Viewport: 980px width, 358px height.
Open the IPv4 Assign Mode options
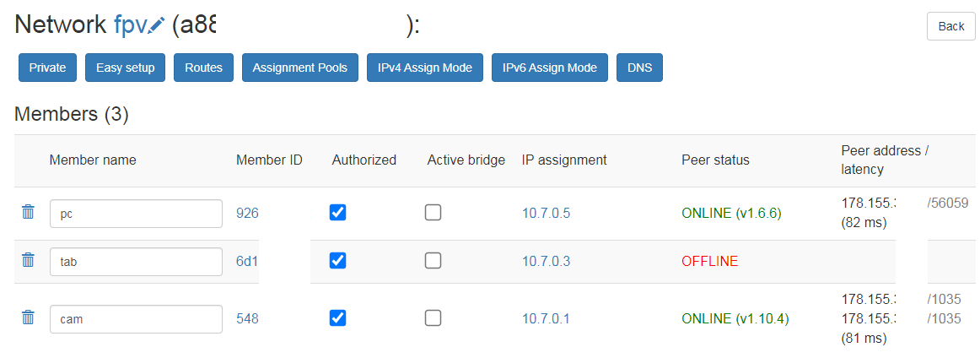[424, 68]
